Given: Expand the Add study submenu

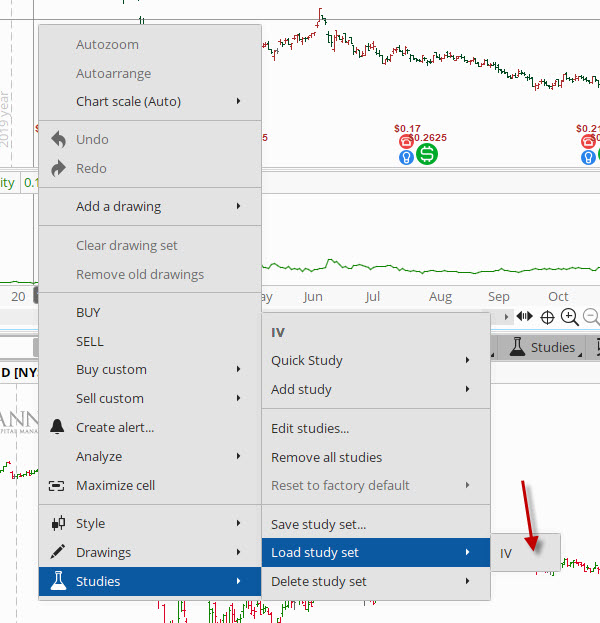Looking at the screenshot, I should point(301,389).
